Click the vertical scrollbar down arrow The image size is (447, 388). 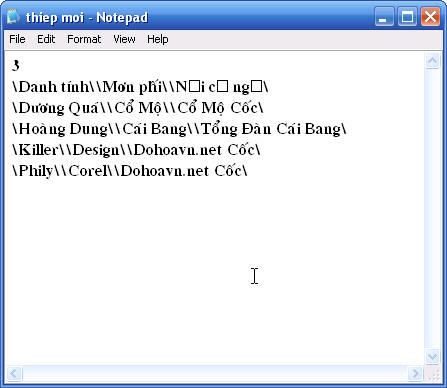[x=432, y=357]
